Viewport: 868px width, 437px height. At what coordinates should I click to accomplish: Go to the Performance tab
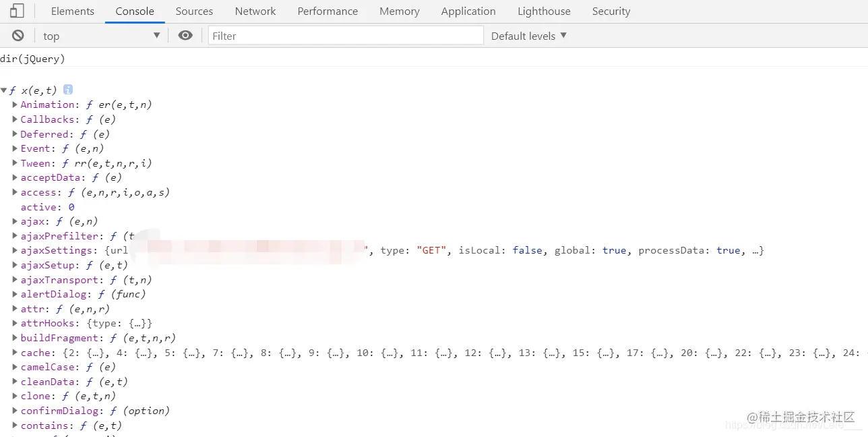[x=328, y=11]
